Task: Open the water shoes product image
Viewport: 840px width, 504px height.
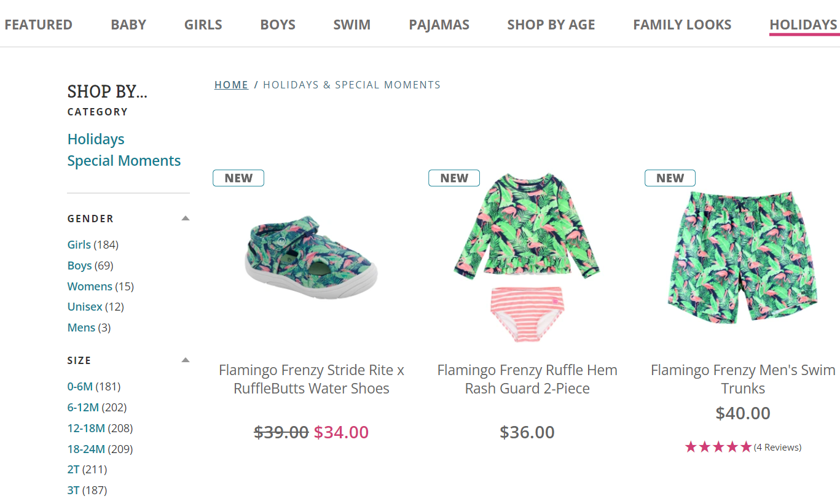Action: point(311,258)
